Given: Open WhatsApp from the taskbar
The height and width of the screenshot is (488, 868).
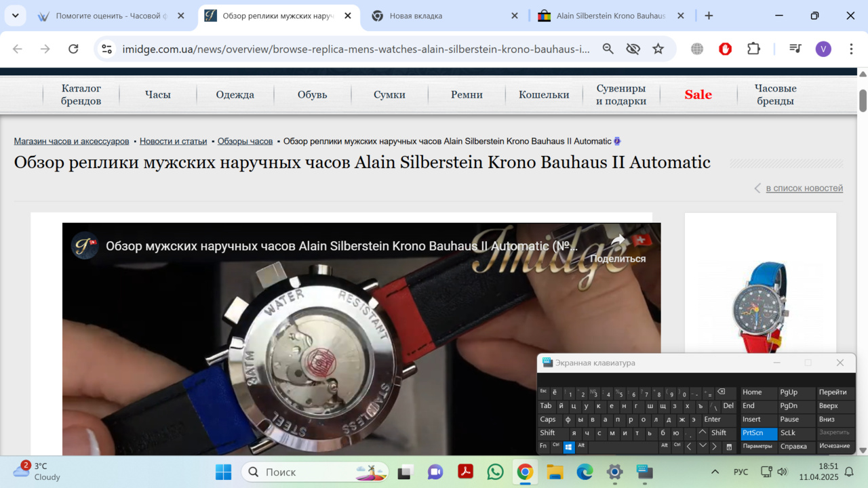Looking at the screenshot, I should coord(496,472).
